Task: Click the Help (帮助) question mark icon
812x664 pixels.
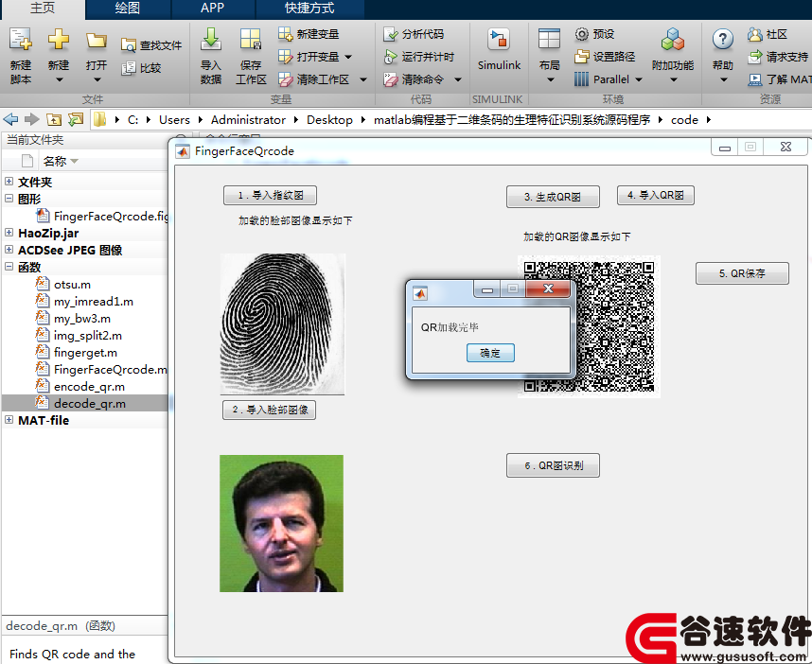Action: [x=722, y=40]
